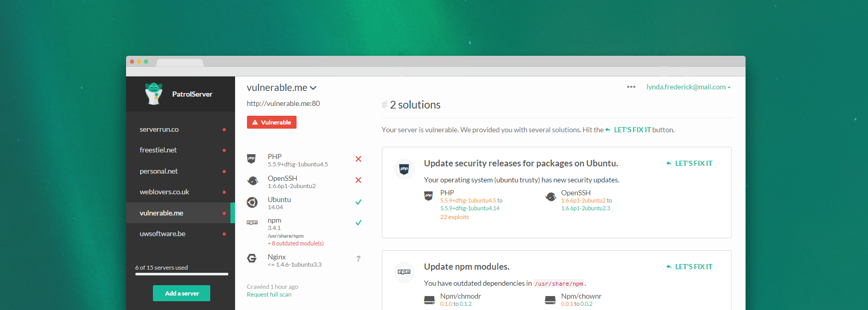Click the red X next to PHP
The height and width of the screenshot is (310, 868).
click(x=358, y=159)
